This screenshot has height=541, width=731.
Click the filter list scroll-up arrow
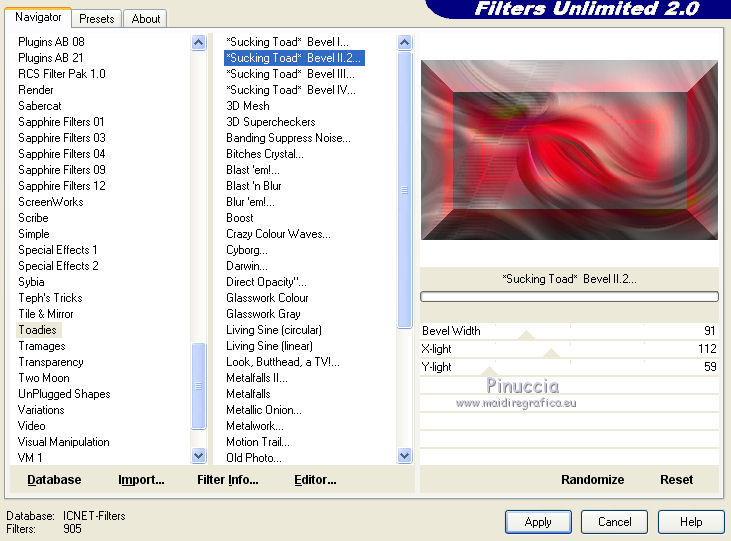point(405,43)
